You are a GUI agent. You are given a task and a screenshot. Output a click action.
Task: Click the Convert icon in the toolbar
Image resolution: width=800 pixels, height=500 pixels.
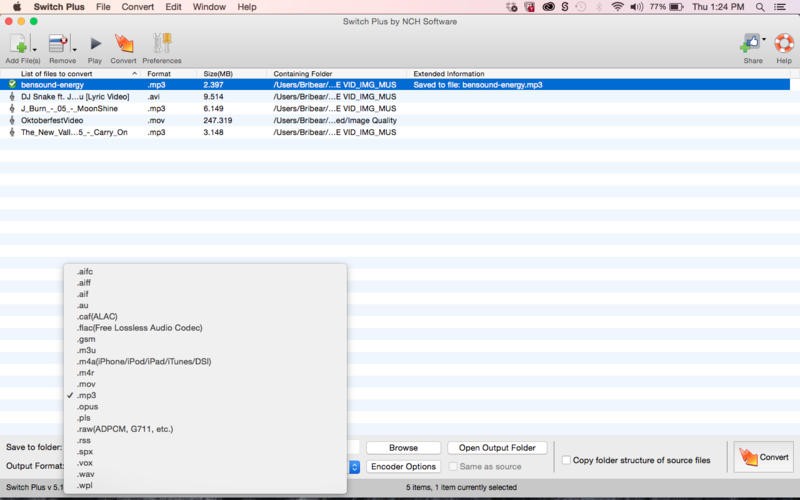click(x=123, y=44)
